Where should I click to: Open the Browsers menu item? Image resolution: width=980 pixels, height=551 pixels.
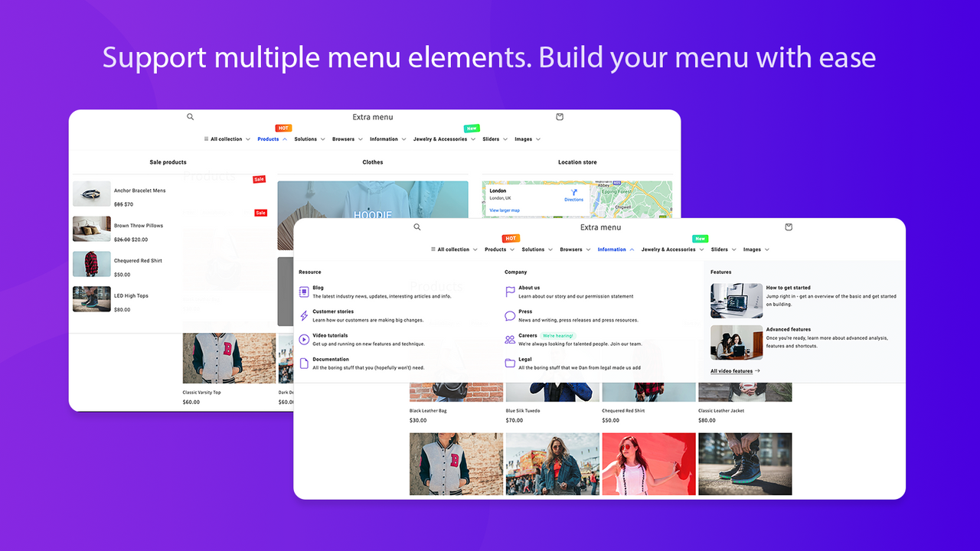[x=571, y=249]
